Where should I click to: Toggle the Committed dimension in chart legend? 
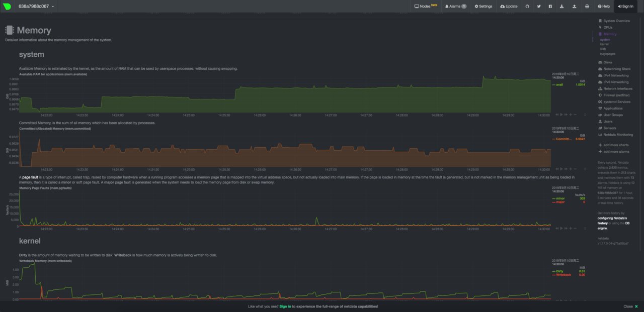coord(562,139)
